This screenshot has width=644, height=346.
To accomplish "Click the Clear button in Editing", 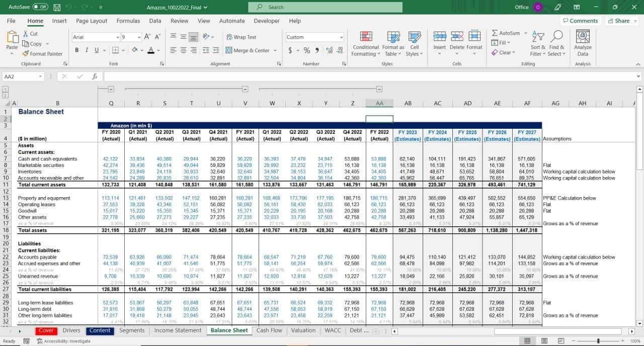I will tap(504, 52).
